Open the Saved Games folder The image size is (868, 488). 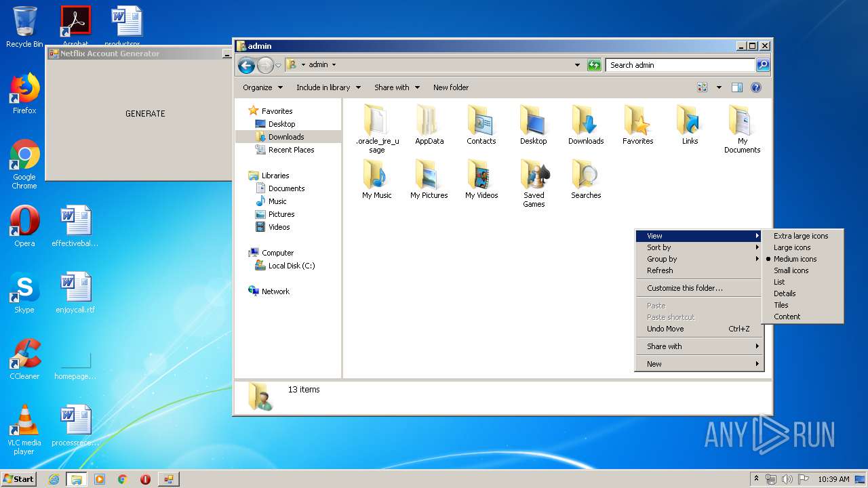[534, 183]
